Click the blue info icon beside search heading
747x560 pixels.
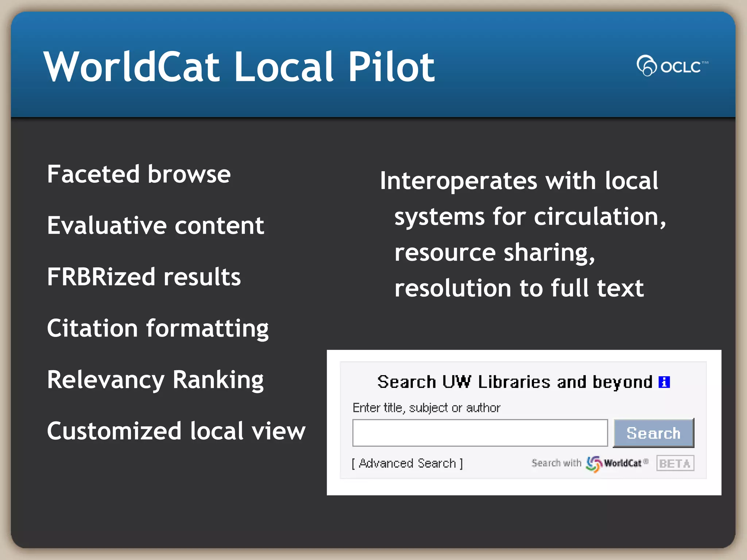coord(664,382)
